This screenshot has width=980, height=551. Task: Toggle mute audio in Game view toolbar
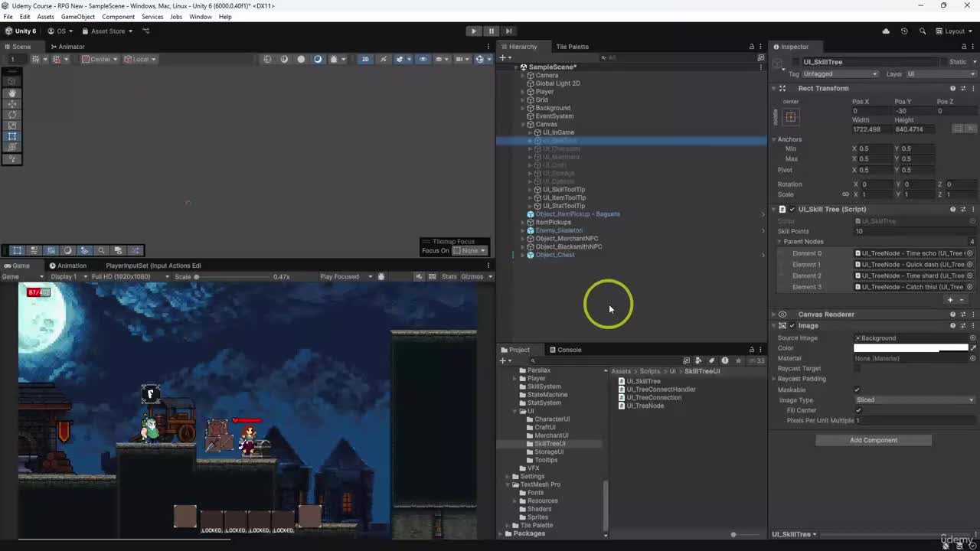click(x=419, y=276)
